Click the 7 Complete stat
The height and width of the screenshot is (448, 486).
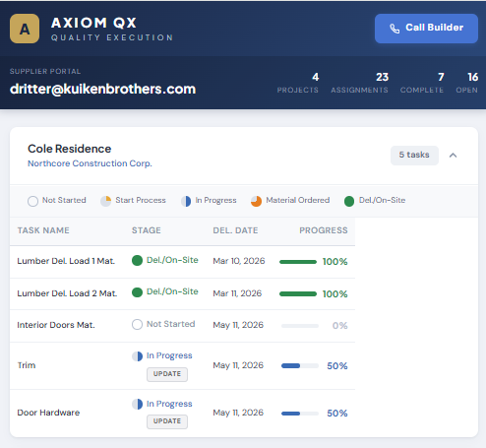(422, 83)
